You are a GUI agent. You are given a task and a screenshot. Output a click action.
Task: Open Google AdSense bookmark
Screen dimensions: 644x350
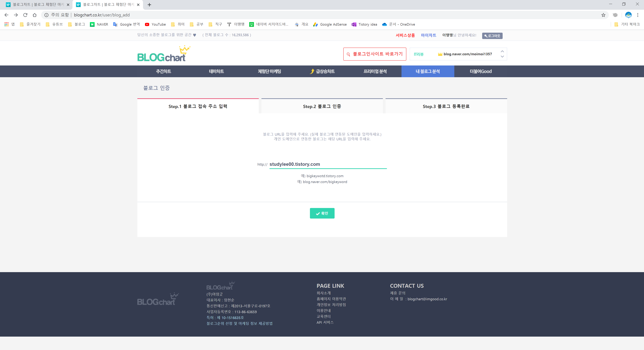tap(330, 24)
